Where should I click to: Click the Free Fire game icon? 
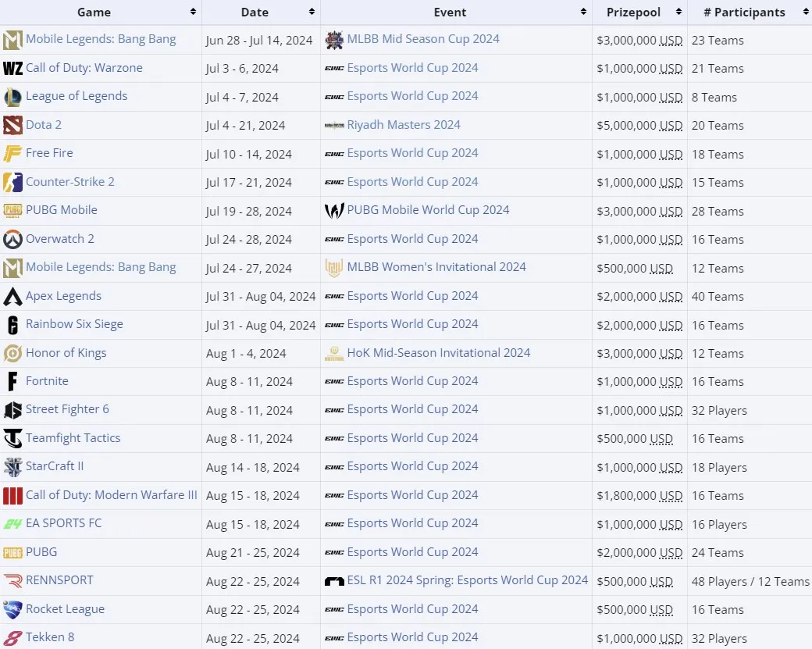(12, 154)
